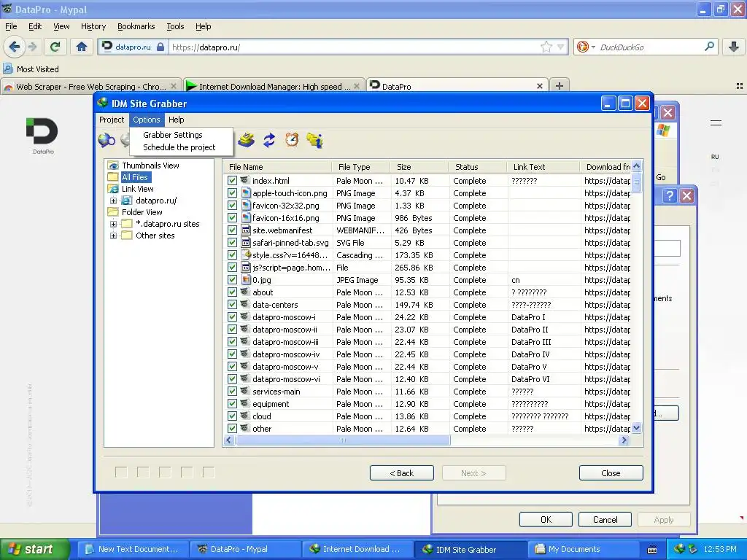Click the IDM tray icon in system tray
This screenshot has height=560, width=747.
point(679,548)
